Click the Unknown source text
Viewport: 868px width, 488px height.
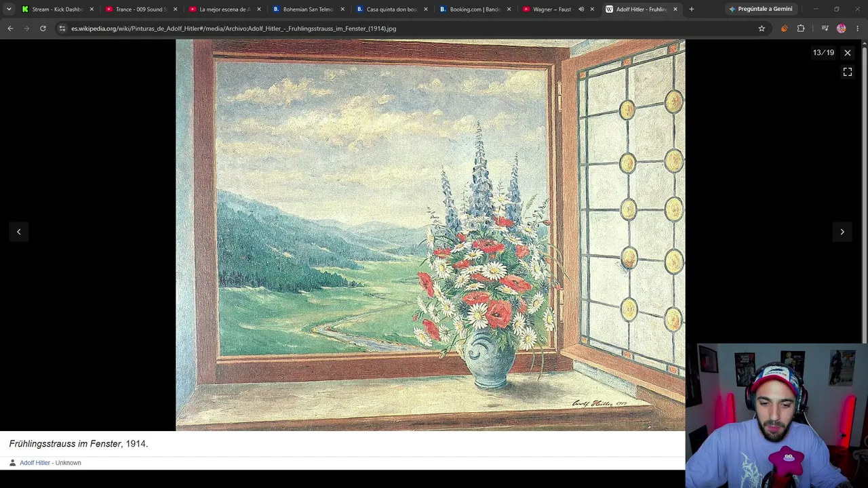point(68,463)
